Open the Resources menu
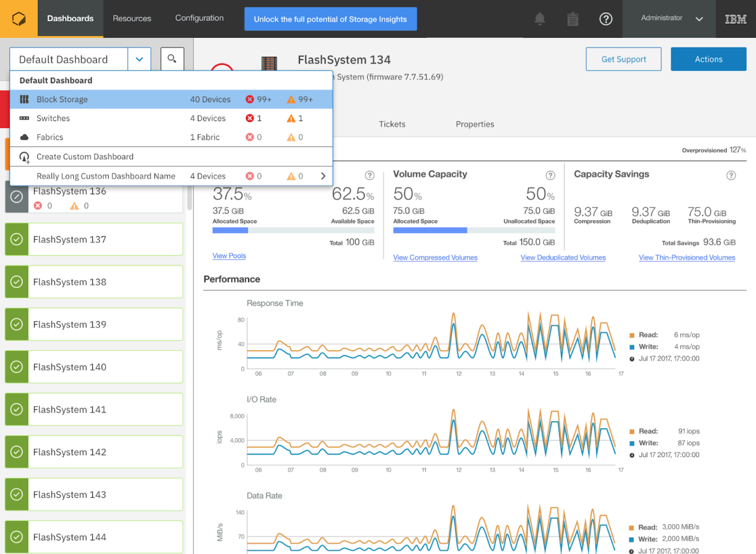 tap(132, 19)
